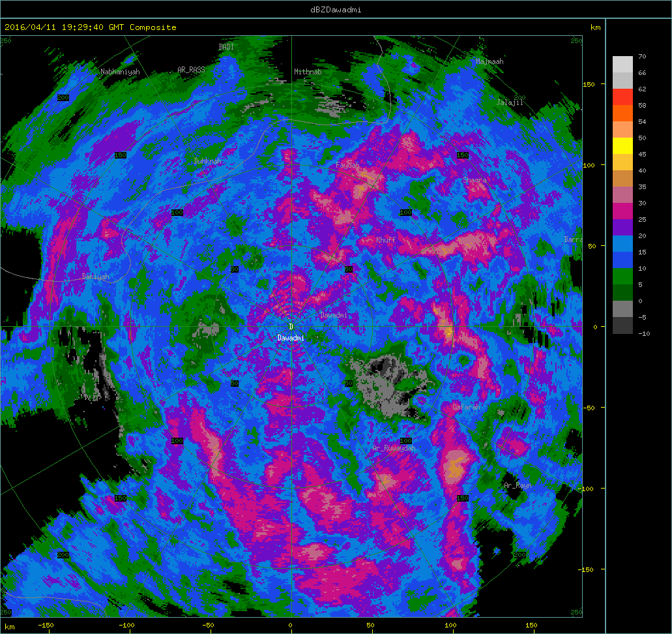
Task: Select the 'Khuff' city label
Action: (x=386, y=240)
